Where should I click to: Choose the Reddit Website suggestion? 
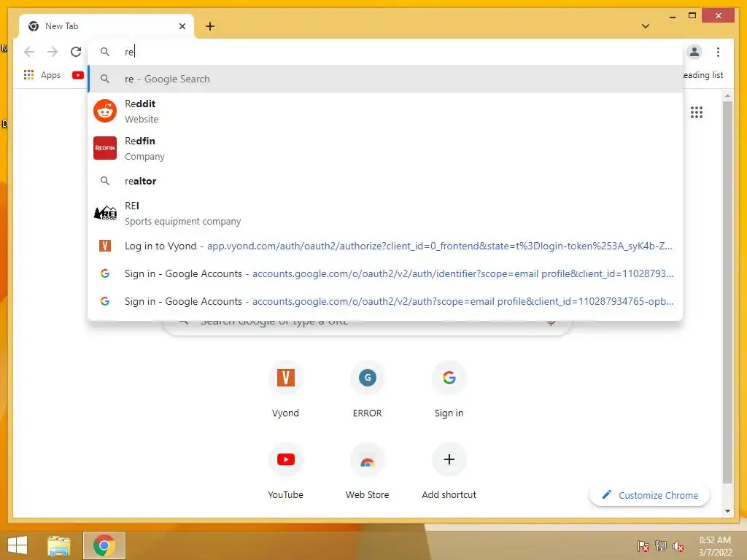coord(385,111)
